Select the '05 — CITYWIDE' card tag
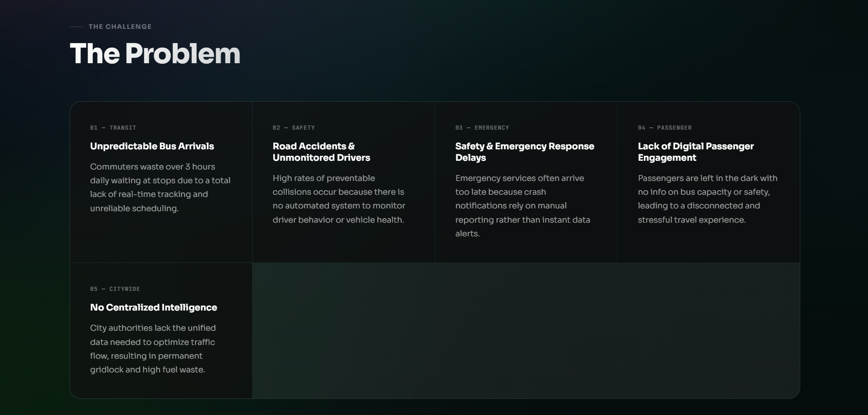868x415 pixels. click(115, 289)
